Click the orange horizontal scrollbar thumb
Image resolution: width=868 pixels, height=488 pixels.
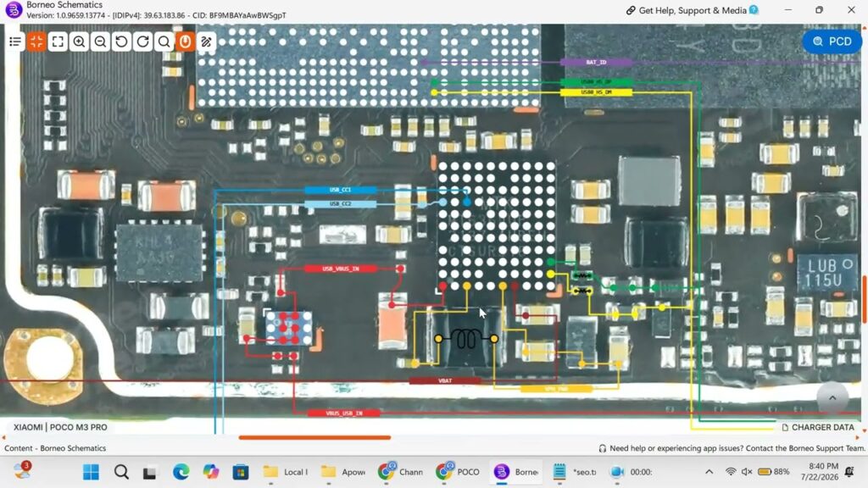314,437
